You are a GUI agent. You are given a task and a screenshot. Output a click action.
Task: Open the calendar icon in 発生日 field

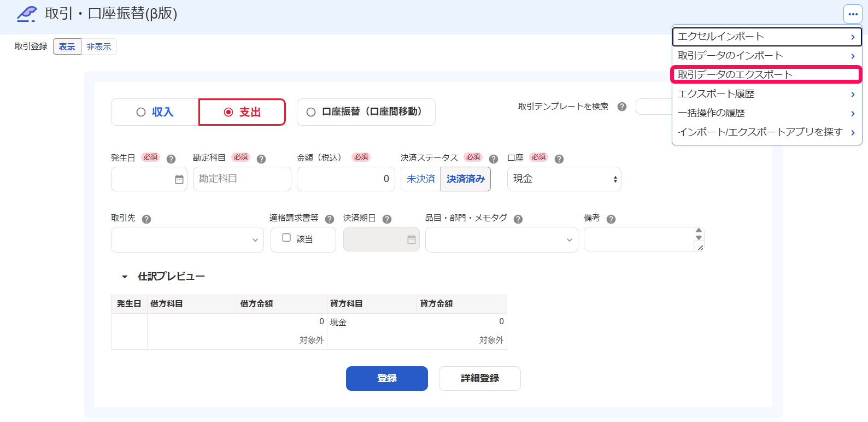tap(179, 179)
